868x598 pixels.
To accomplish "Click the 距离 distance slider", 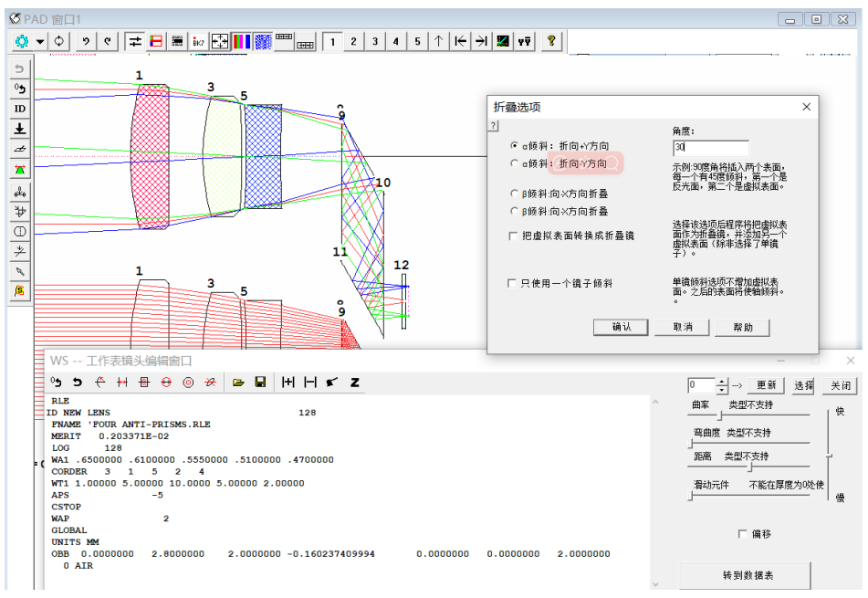I will (748, 467).
